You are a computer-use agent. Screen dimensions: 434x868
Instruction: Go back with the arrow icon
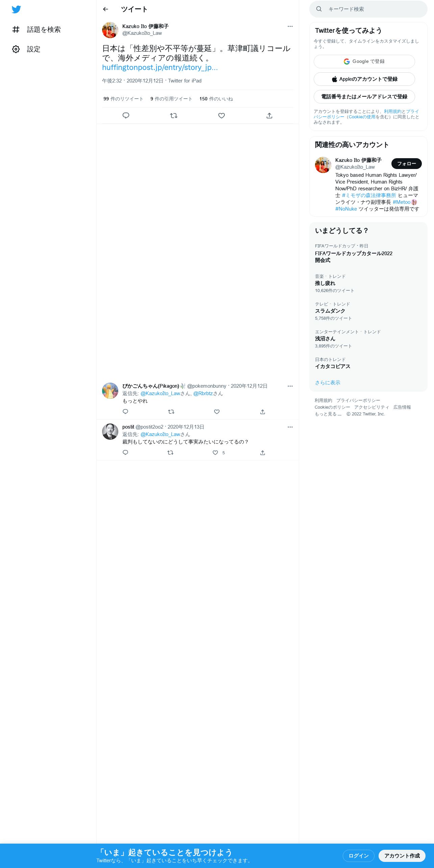click(x=105, y=9)
